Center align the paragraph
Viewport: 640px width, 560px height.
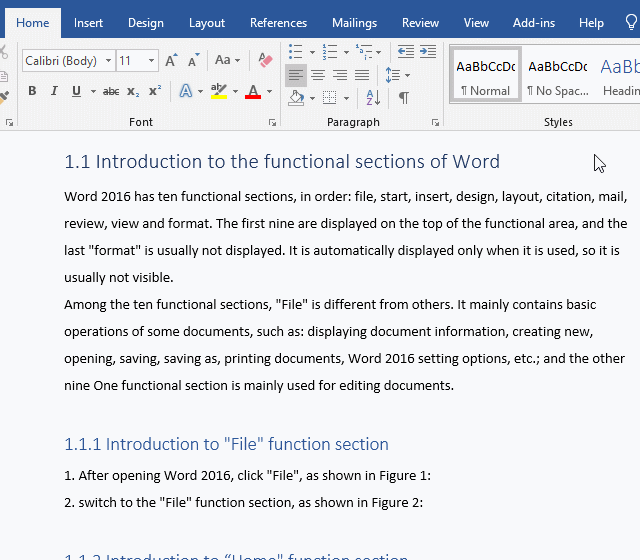[x=318, y=75]
